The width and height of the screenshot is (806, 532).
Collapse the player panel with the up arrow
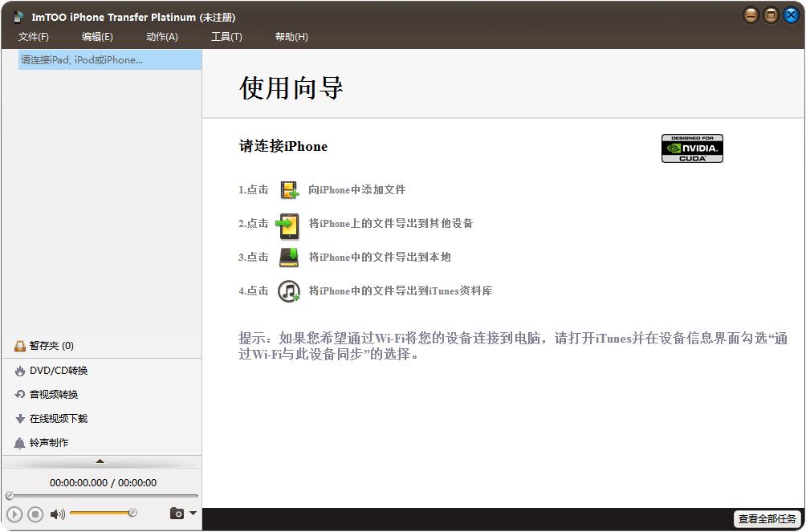coord(100,461)
